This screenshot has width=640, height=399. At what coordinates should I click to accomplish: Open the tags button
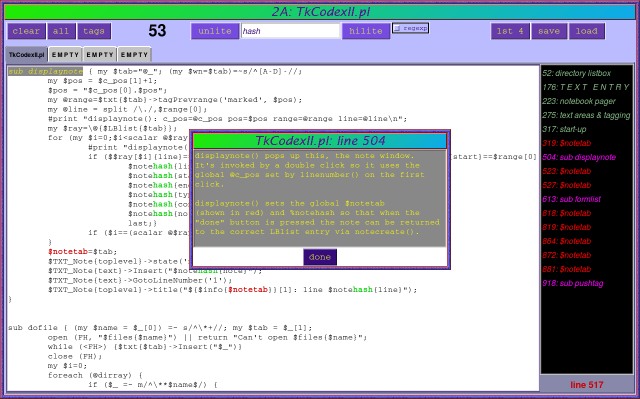coord(94,31)
